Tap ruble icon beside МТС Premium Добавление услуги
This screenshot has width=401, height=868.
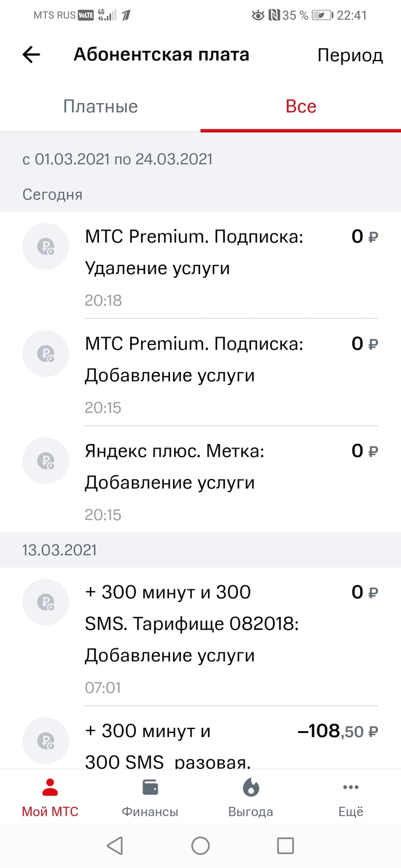pos(46,354)
